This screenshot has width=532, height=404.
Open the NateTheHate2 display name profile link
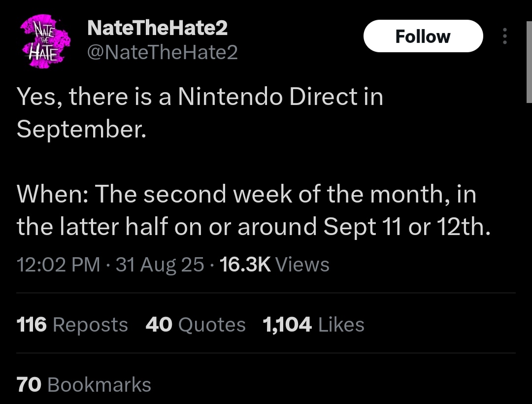tap(157, 28)
